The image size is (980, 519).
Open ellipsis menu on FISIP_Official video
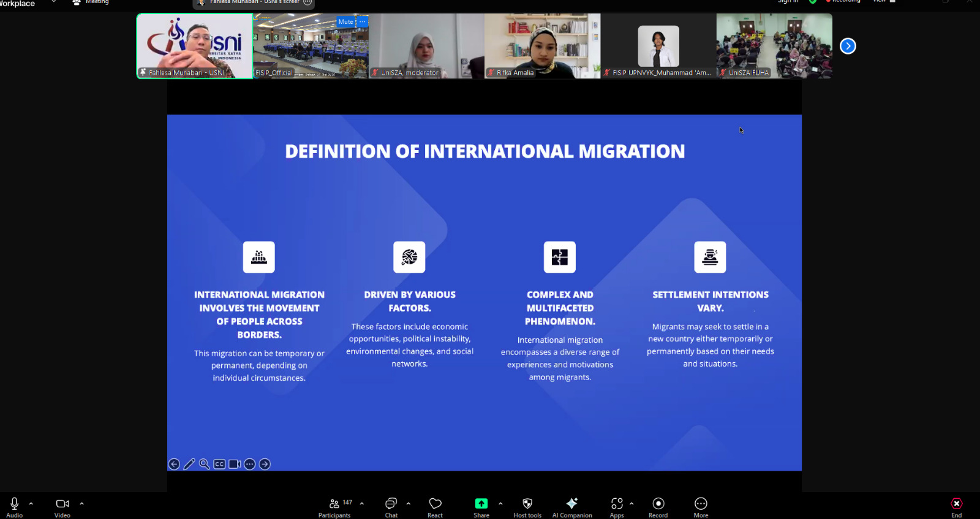coord(363,21)
